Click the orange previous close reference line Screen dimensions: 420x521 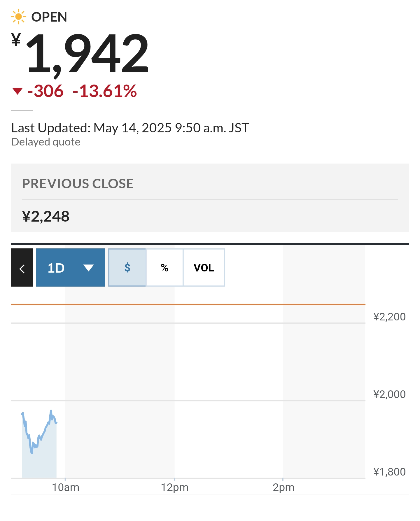[x=187, y=304]
